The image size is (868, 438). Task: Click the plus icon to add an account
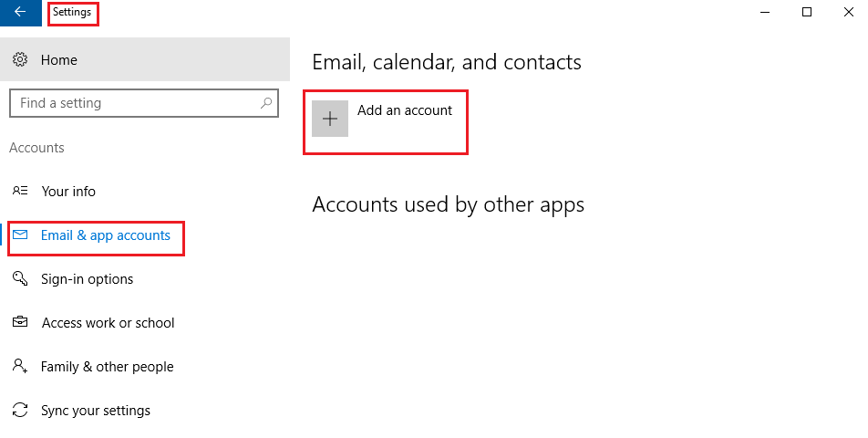(x=330, y=119)
